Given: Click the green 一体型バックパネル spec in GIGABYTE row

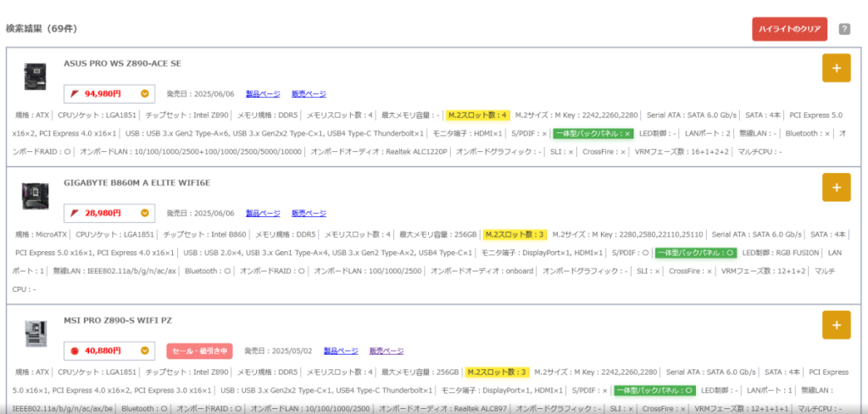Looking at the screenshot, I should [696, 253].
